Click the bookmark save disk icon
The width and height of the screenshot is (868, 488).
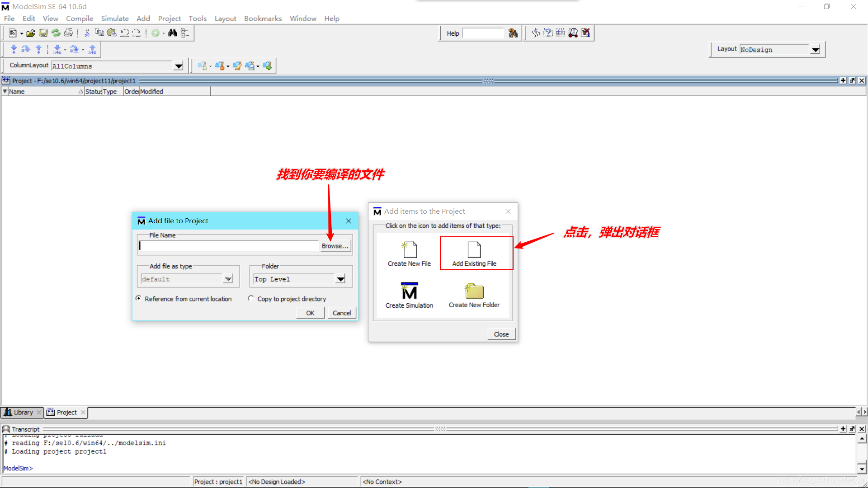click(250, 66)
